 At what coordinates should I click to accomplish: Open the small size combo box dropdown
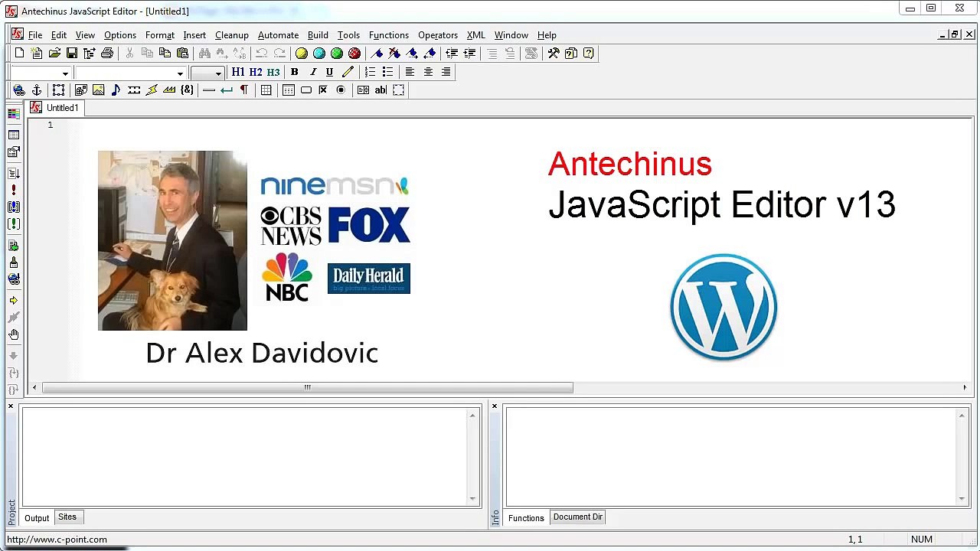pyautogui.click(x=218, y=73)
